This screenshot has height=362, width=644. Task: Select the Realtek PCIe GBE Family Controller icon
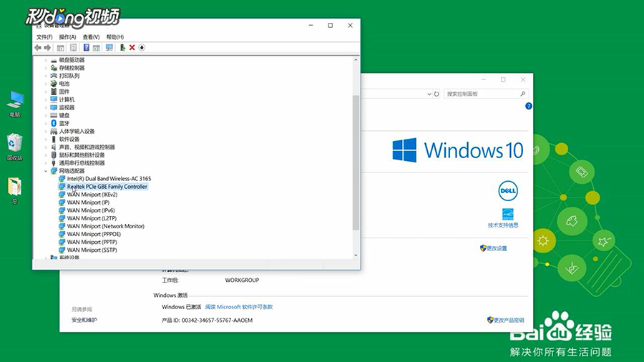click(62, 186)
